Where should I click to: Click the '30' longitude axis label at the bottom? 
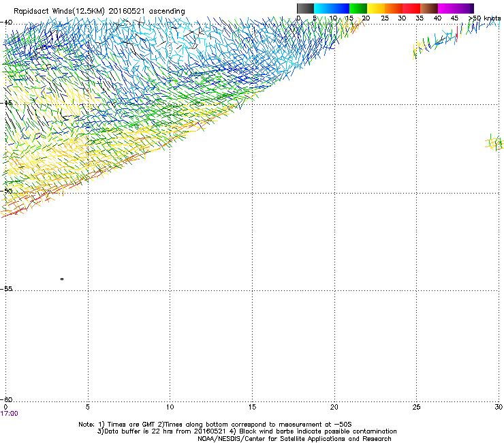(499, 407)
